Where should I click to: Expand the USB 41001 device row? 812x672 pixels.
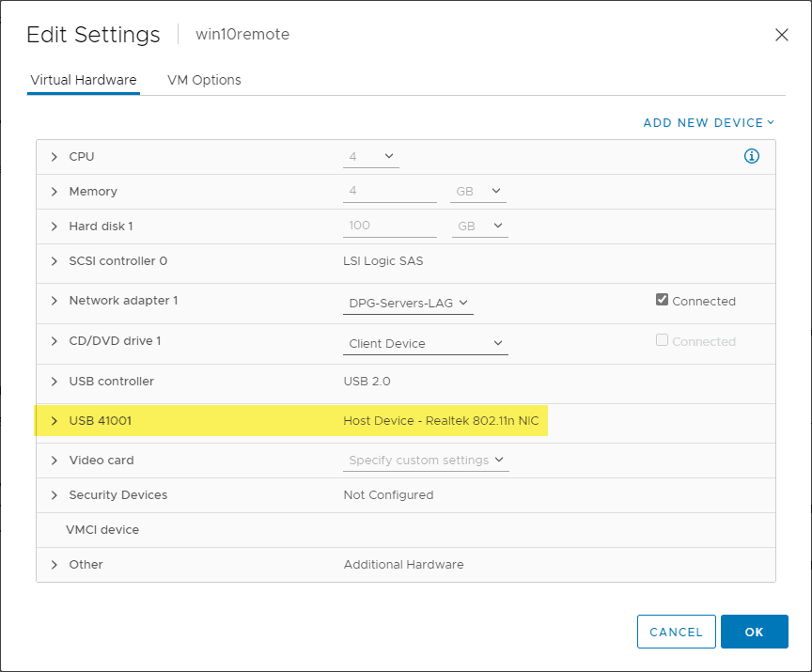pyautogui.click(x=55, y=421)
